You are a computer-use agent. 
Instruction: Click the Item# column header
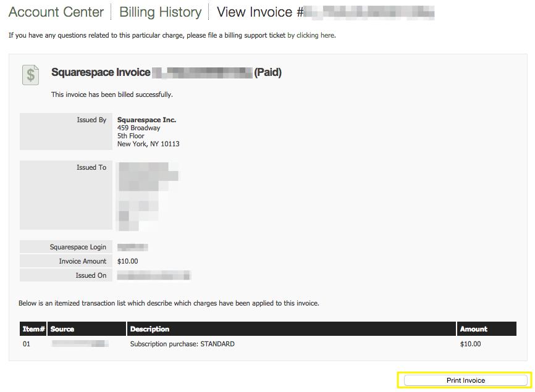click(x=33, y=329)
